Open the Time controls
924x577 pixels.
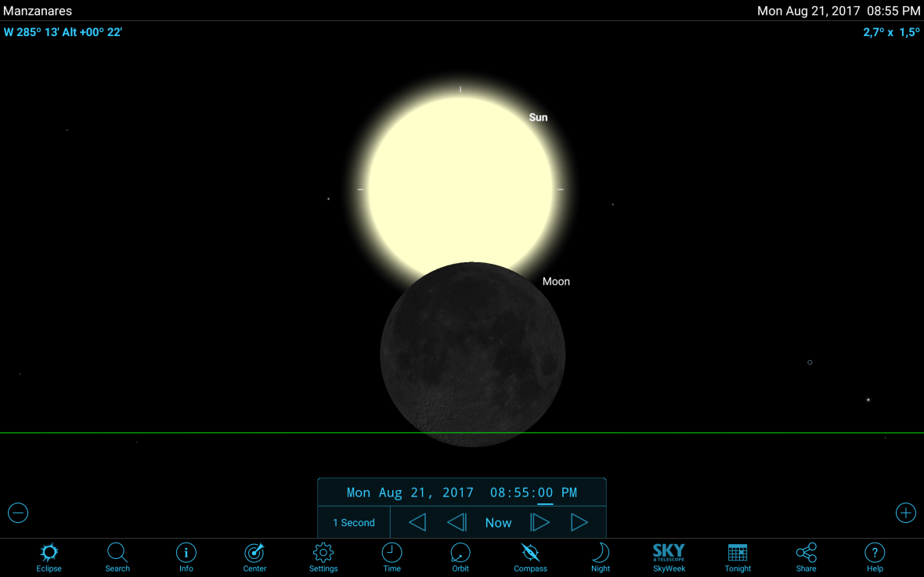(x=392, y=557)
